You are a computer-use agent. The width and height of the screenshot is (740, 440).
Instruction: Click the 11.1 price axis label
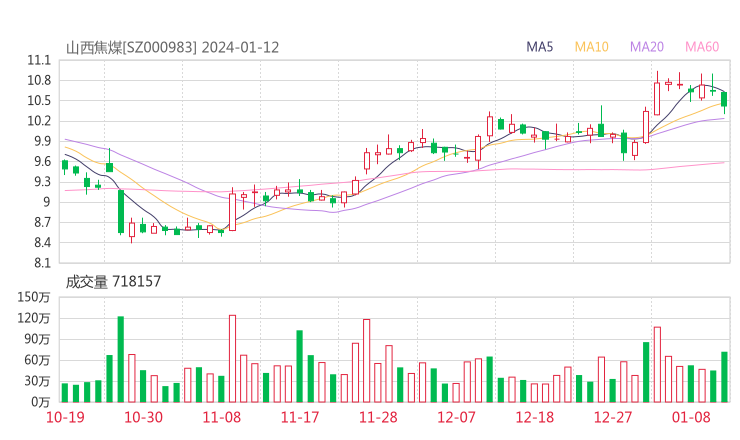click(x=39, y=60)
